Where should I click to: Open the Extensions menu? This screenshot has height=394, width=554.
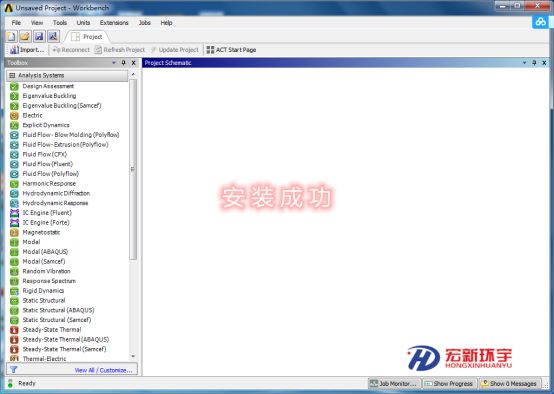[114, 23]
